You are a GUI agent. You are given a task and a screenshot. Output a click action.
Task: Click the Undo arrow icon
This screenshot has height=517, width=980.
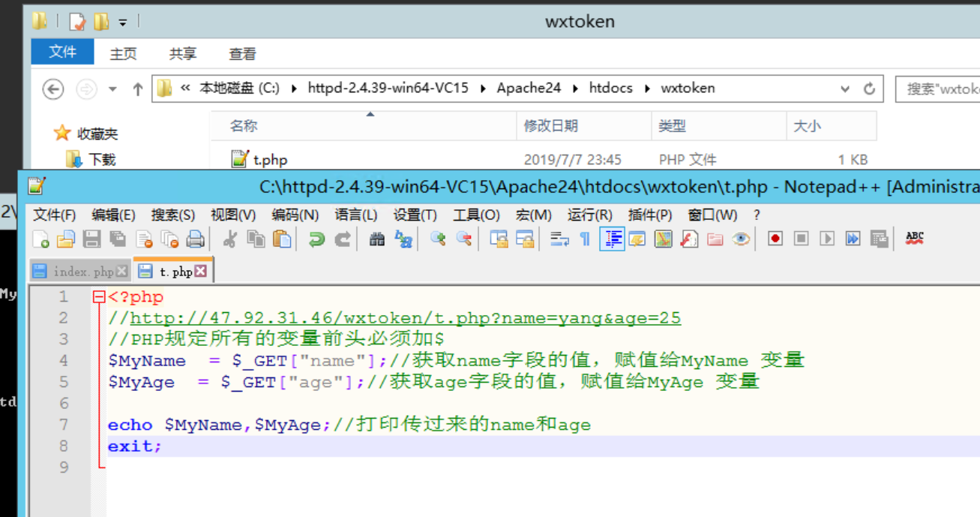click(316, 239)
